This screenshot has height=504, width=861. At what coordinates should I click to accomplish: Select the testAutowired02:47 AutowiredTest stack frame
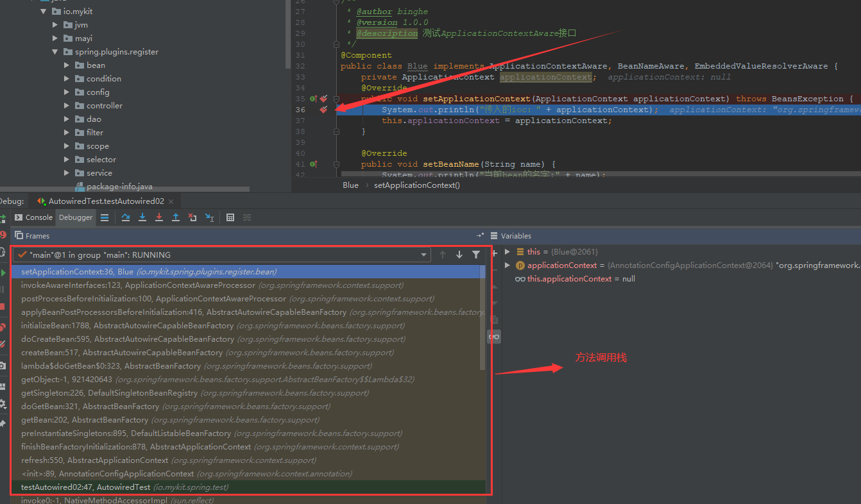(124, 487)
